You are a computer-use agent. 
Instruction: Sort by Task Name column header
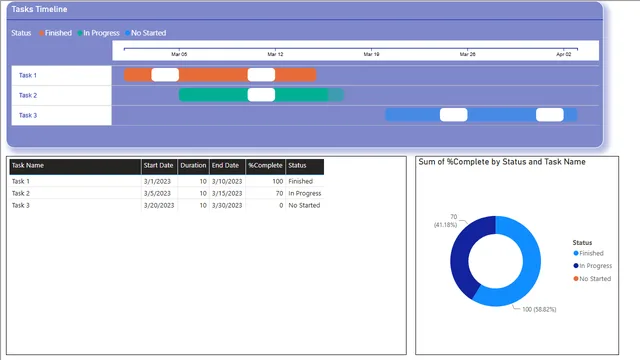pyautogui.click(x=75, y=166)
